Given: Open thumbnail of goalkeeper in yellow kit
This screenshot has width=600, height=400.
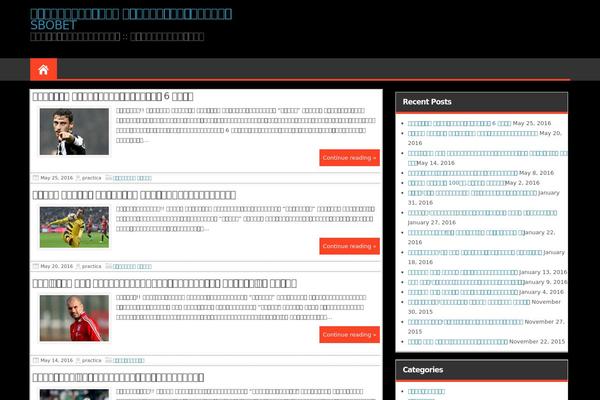Looking at the screenshot, I should click(74, 227).
